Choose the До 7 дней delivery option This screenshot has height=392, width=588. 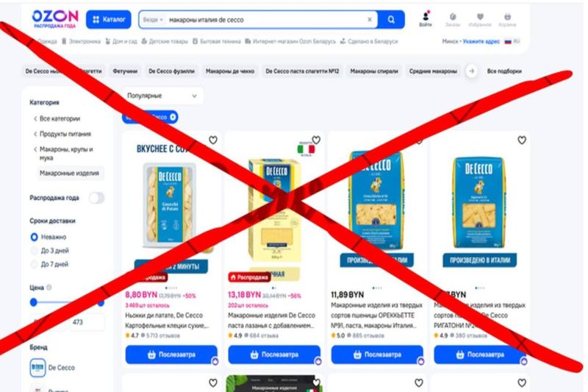point(34,265)
